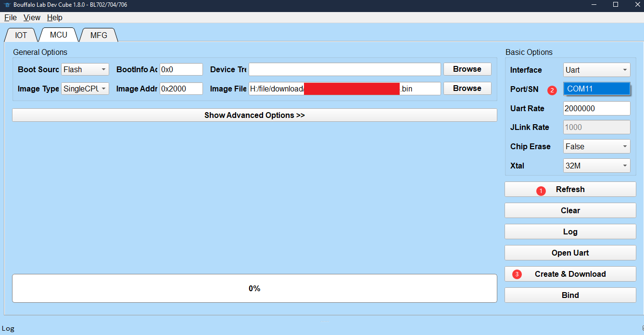Select the MCU tab
Screen dimensions: 644x335
(59, 35)
